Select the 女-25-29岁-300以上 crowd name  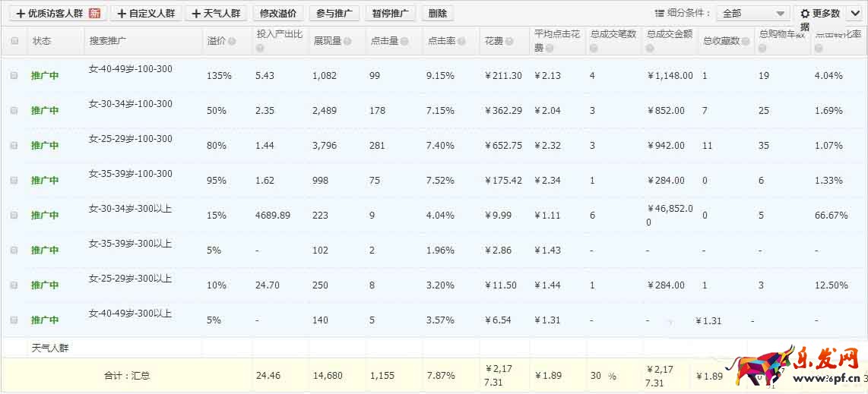[x=130, y=279]
